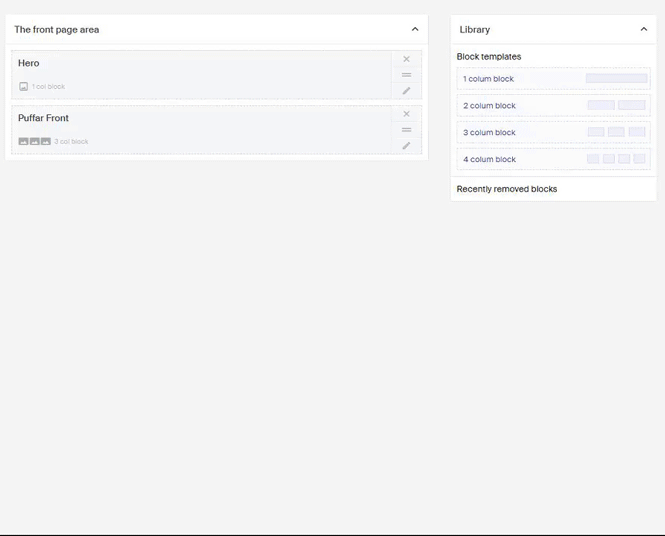
Task: Select the 1 colum block template
Action: tap(489, 79)
